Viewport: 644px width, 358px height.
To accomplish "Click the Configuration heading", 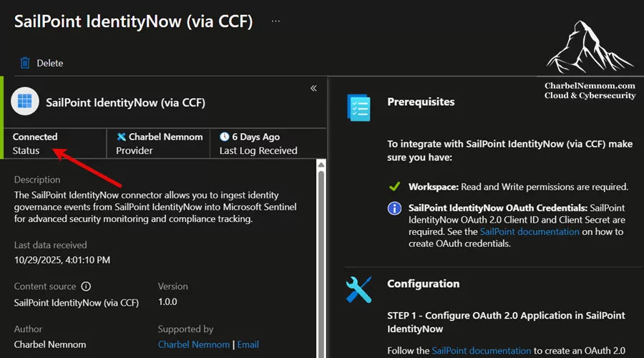I will [424, 284].
